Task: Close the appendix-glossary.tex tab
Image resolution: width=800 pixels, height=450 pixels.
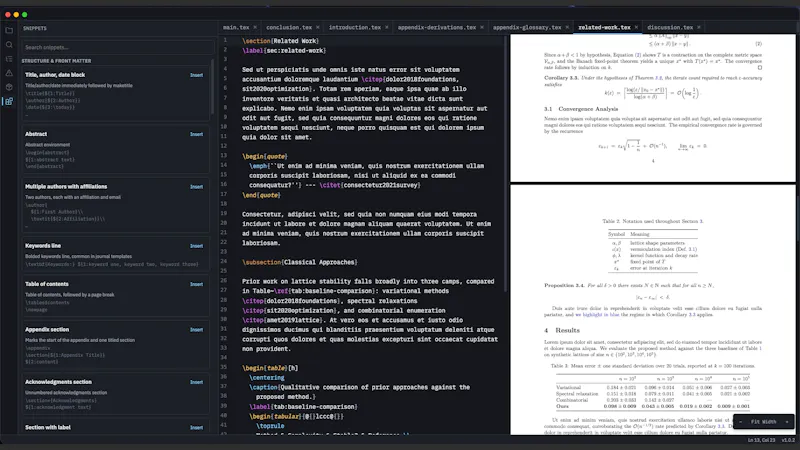Action: [x=567, y=28]
